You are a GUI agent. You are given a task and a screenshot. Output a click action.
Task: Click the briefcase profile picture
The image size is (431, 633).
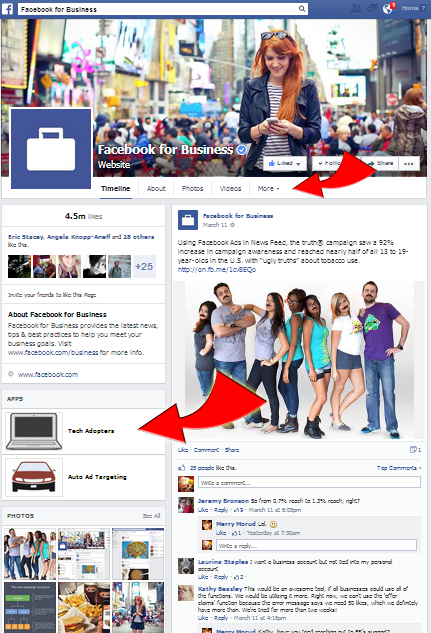(x=51, y=148)
